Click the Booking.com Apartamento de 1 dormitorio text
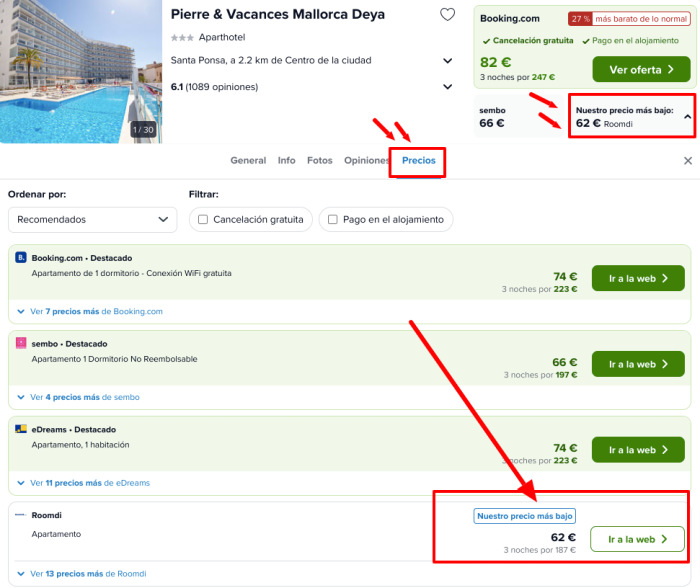700x588 pixels. [131, 273]
